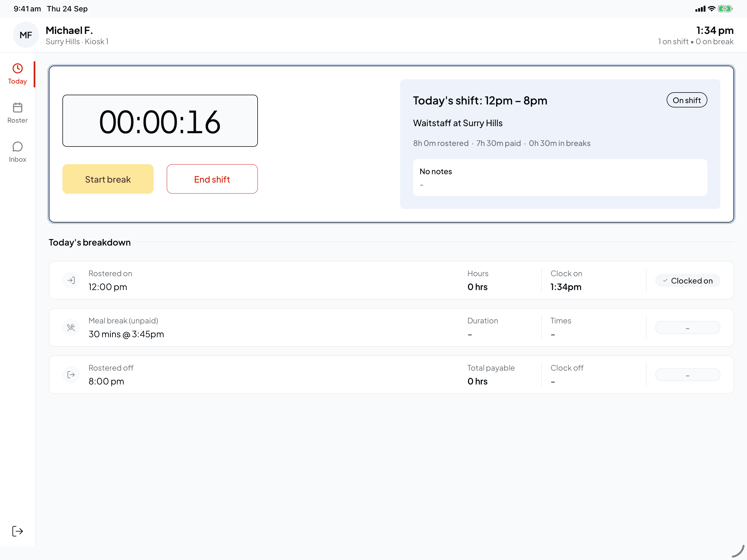The height and width of the screenshot is (560, 747).
Task: Click the Roster calendar icon
Action: [18, 108]
